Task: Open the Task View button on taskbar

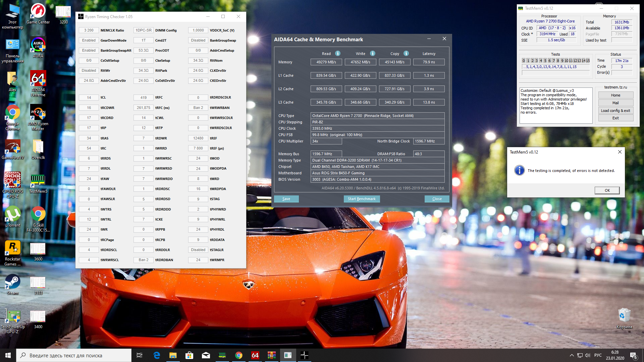Action: click(140, 355)
